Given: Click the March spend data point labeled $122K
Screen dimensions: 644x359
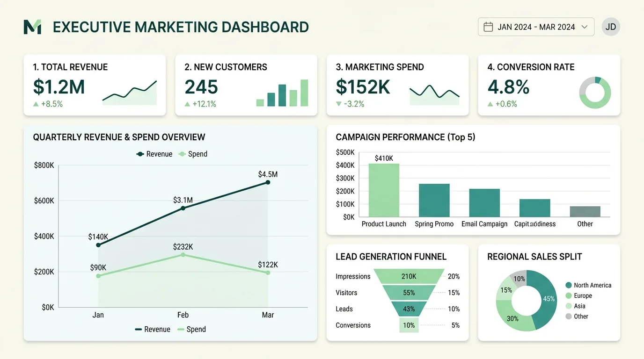Looking at the screenshot, I should [268, 273].
